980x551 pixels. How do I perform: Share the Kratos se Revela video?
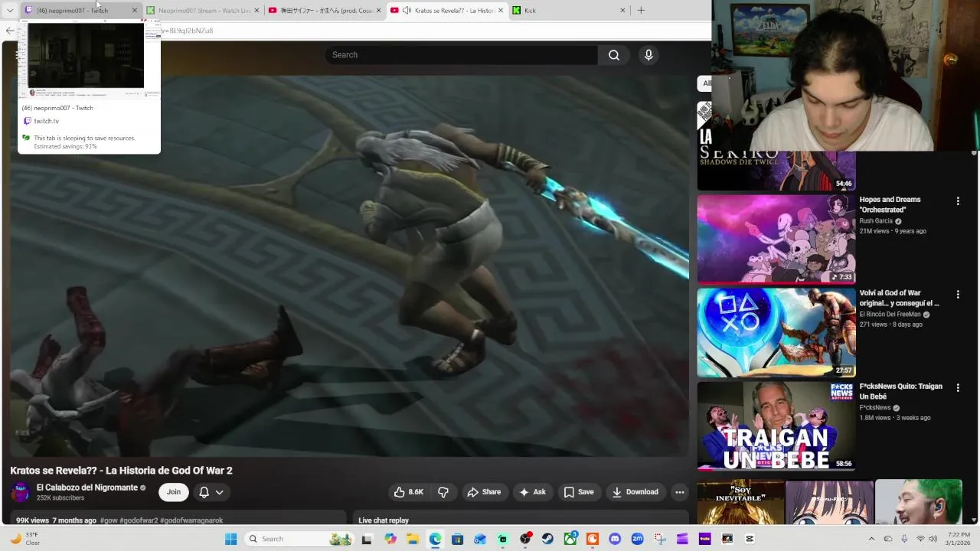(484, 492)
